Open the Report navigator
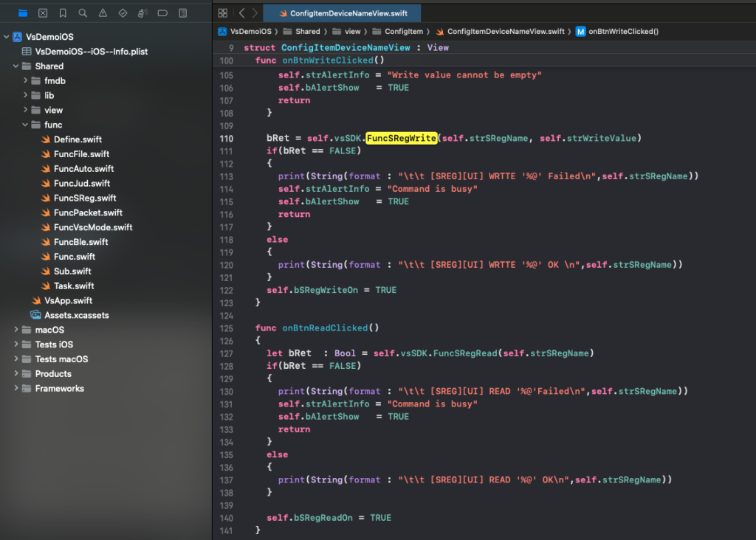 (x=182, y=13)
